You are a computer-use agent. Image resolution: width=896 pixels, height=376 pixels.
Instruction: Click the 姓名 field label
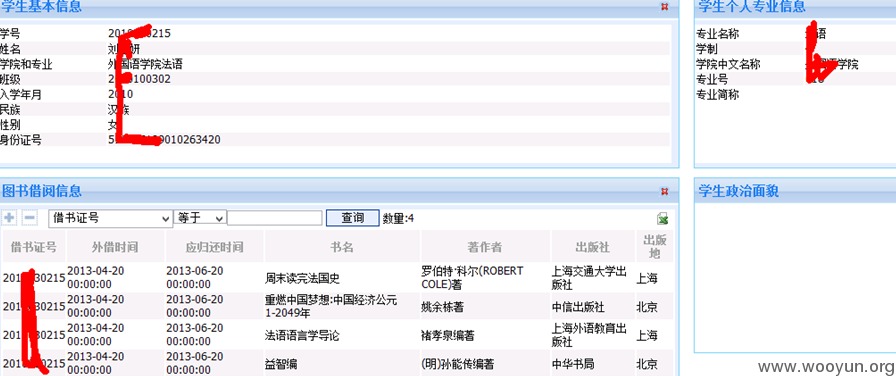coord(10,49)
